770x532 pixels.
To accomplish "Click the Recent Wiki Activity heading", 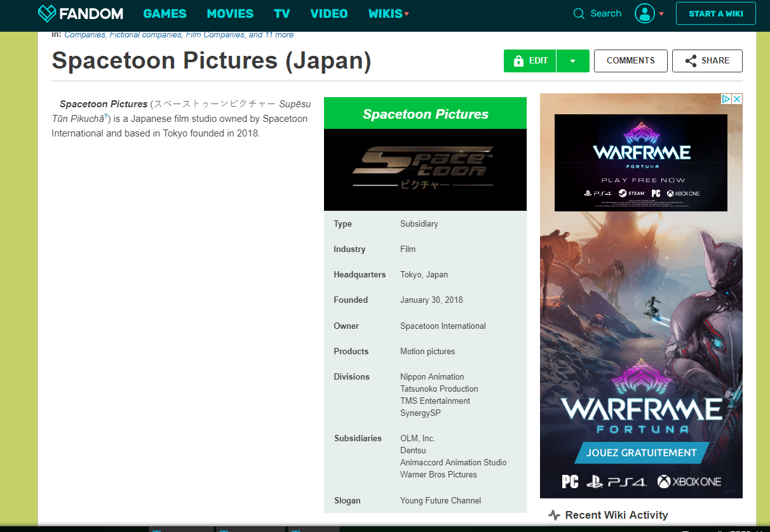I will [616, 515].
